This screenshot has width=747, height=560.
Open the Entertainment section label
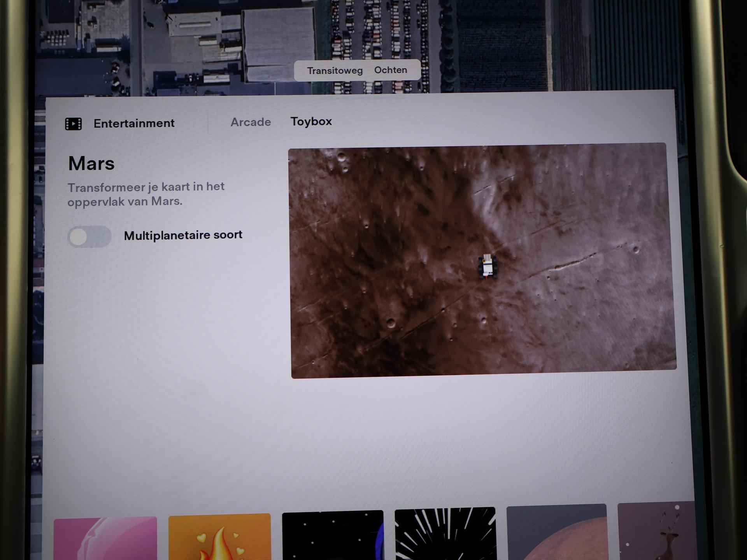click(134, 123)
